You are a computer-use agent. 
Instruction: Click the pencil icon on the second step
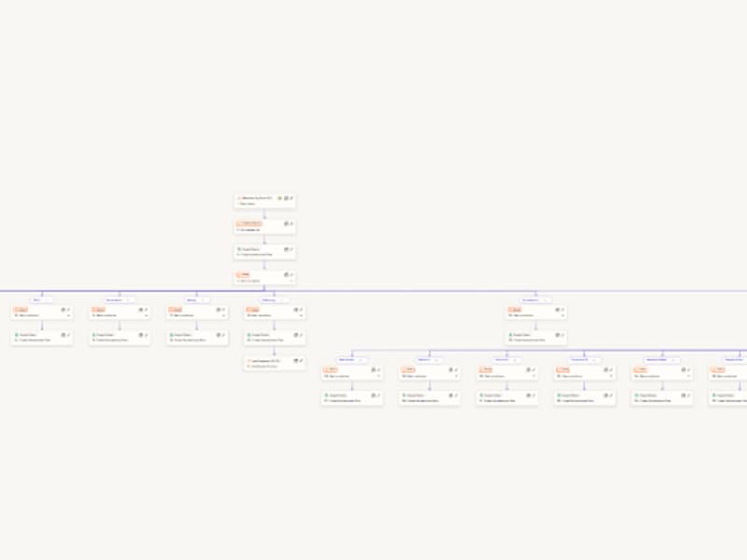(291, 224)
